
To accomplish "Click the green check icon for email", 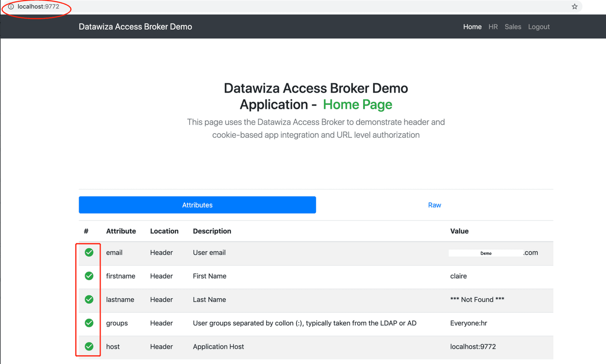I will [x=89, y=252].
